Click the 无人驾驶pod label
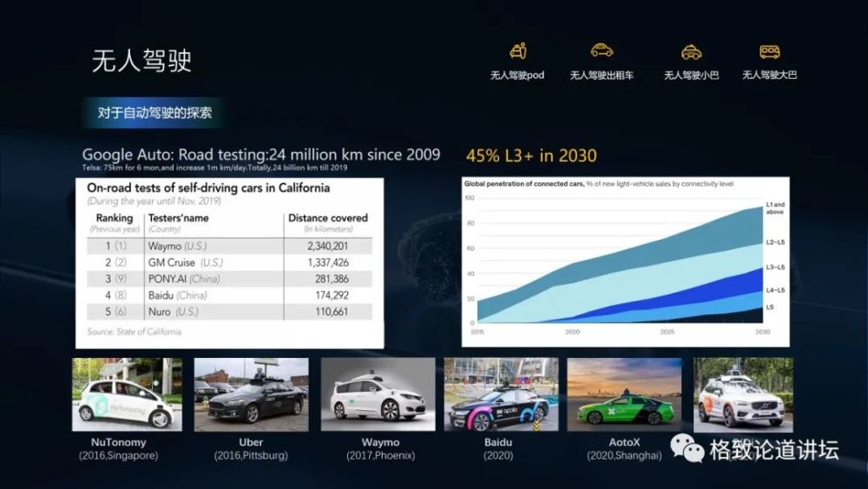The image size is (868, 489). [x=517, y=75]
